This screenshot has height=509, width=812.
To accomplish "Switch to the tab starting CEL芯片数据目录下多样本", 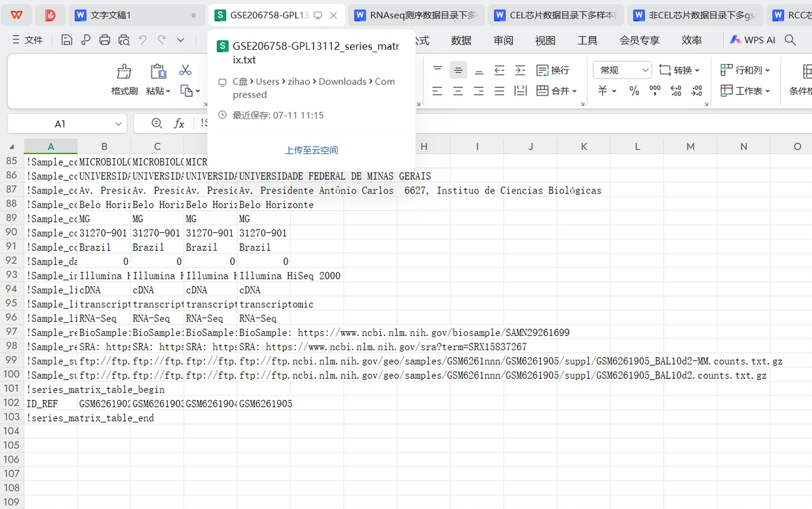I will 557,15.
